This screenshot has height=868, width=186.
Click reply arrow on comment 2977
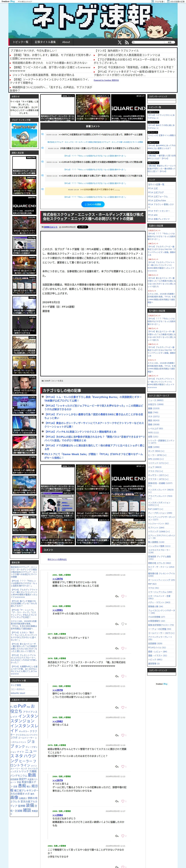coord(117,648)
